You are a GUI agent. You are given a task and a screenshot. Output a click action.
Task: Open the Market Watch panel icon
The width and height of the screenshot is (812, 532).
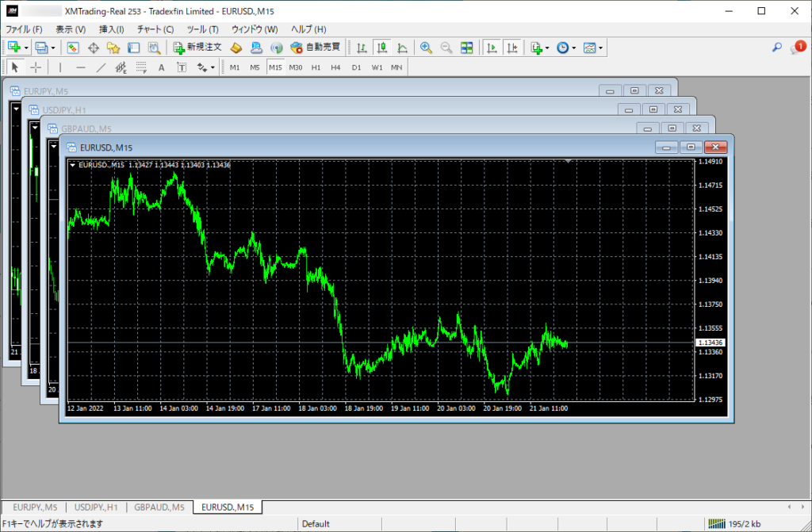[x=72, y=48]
